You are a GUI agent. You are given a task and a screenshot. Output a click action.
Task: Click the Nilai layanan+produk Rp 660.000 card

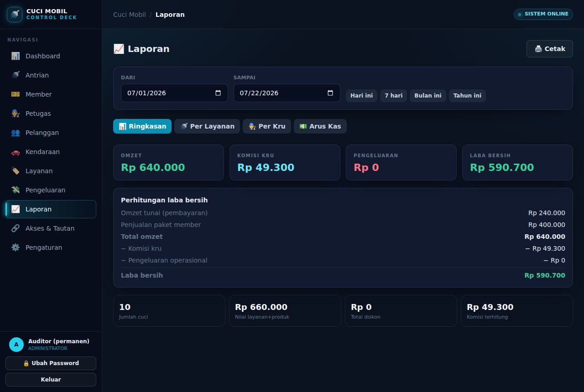pos(285,311)
